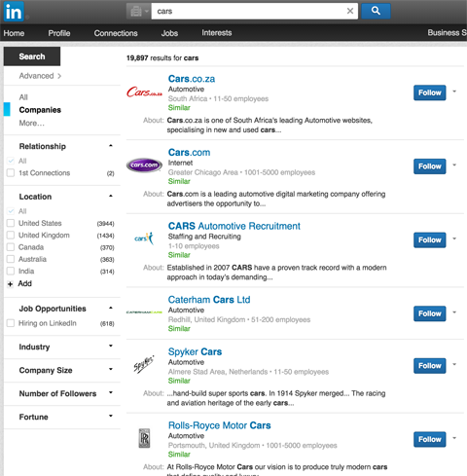Check the 1st Connections filter
467x476 pixels.
[11, 173]
